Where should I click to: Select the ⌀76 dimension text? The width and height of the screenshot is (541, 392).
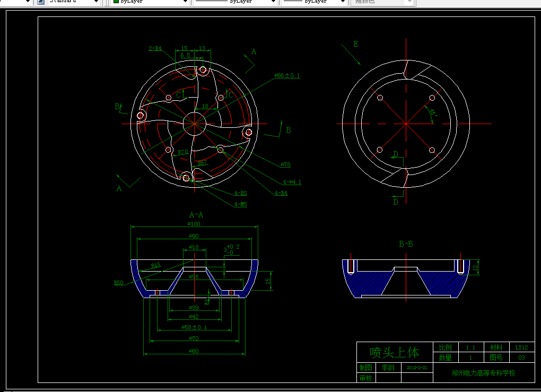coord(194,277)
